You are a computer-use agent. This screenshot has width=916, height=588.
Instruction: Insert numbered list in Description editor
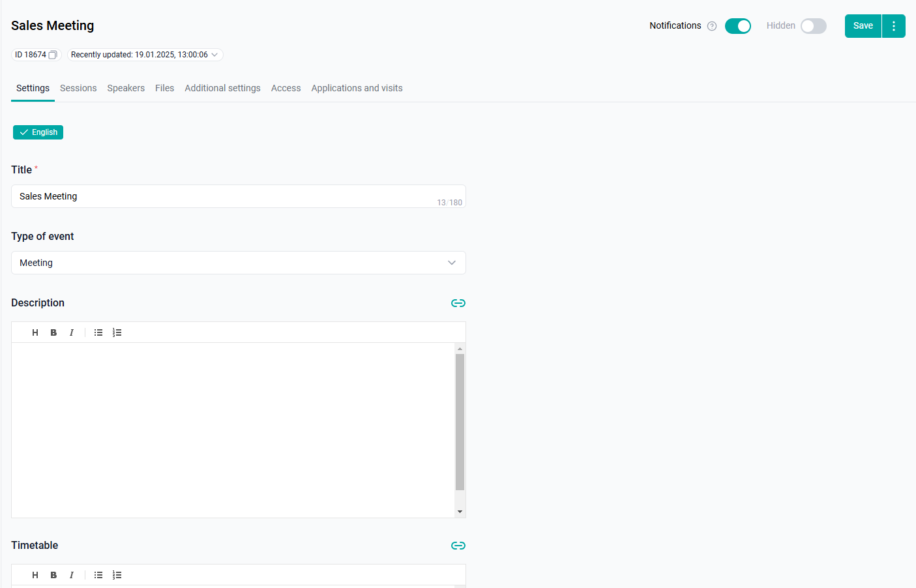coord(117,332)
